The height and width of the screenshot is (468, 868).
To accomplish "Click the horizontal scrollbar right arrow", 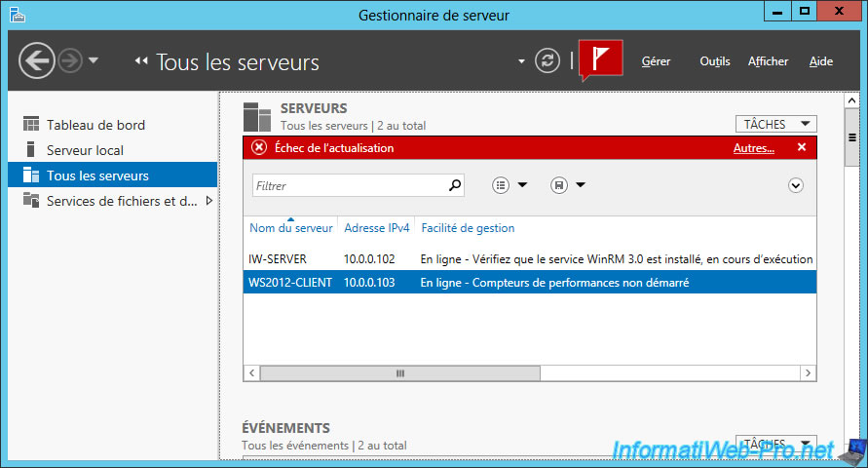I will pos(809,373).
